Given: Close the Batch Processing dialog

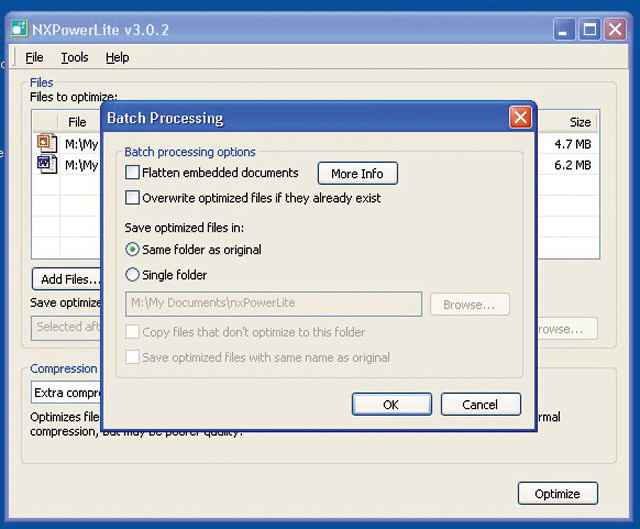Looking at the screenshot, I should point(520,118).
